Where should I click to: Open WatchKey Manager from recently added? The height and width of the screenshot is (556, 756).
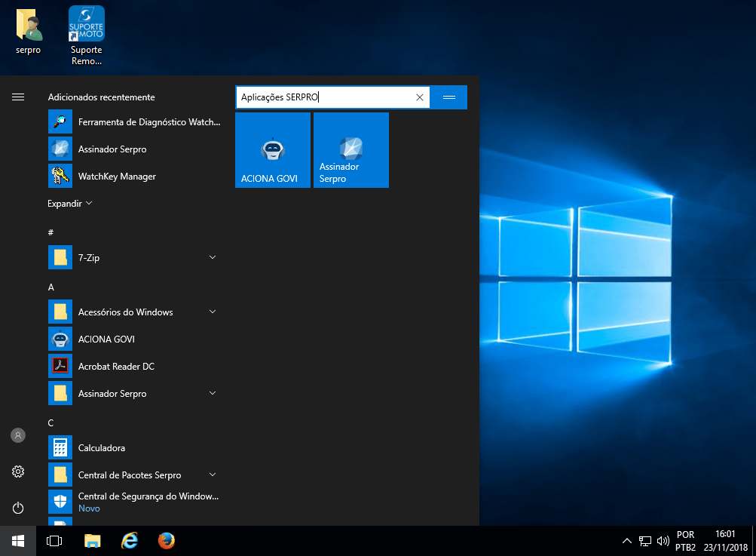point(117,177)
